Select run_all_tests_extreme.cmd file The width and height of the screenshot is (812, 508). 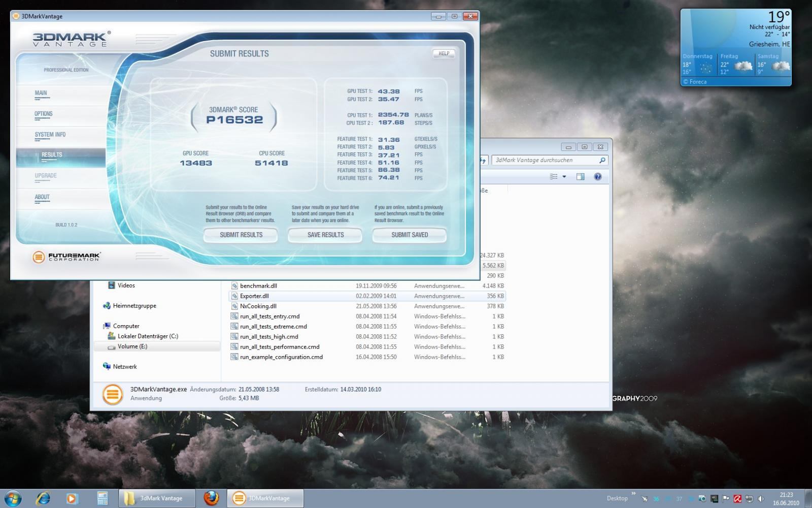click(367, 327)
